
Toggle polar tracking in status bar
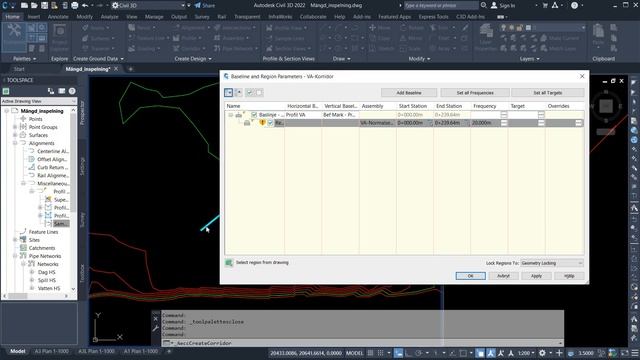click(x=419, y=353)
